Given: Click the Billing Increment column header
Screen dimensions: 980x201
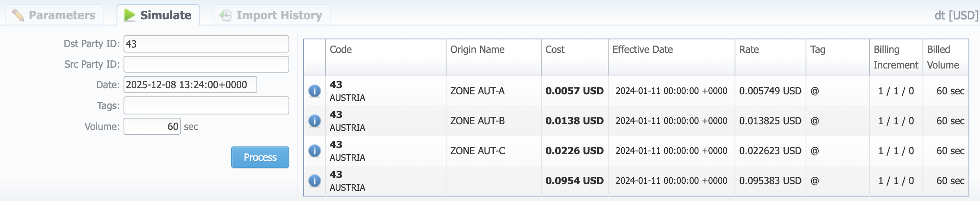Looking at the screenshot, I should coord(895,57).
